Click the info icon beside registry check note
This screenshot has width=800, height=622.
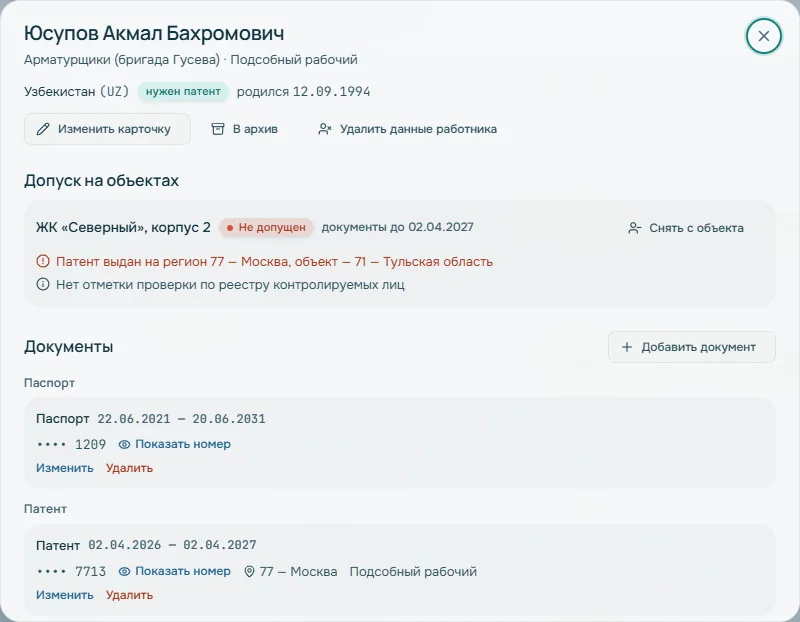[43, 284]
